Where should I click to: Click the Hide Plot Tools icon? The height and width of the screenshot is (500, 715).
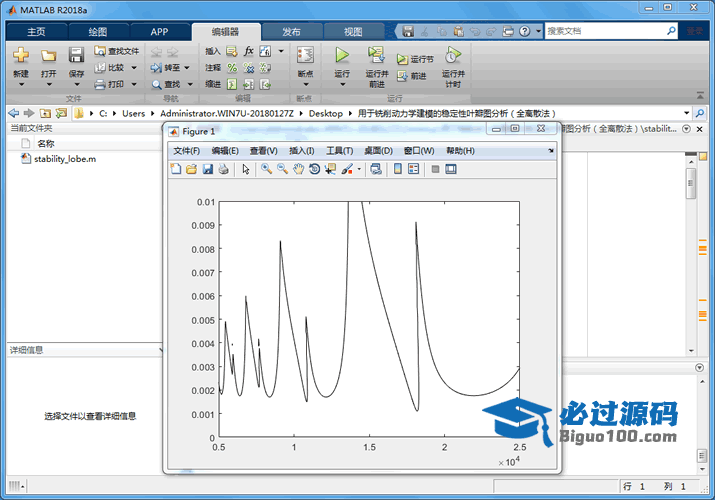[435, 169]
